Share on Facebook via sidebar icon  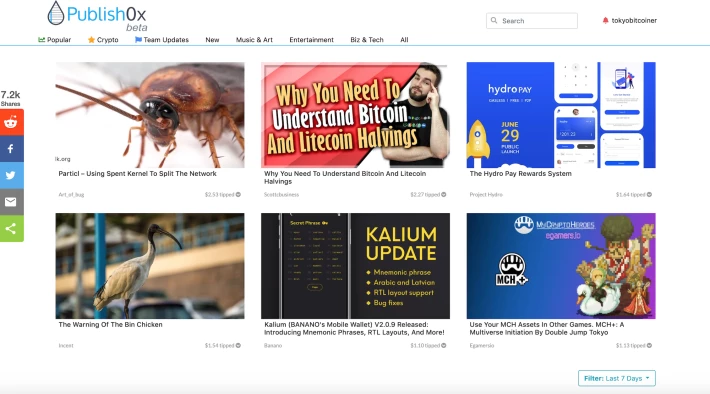pos(11,149)
